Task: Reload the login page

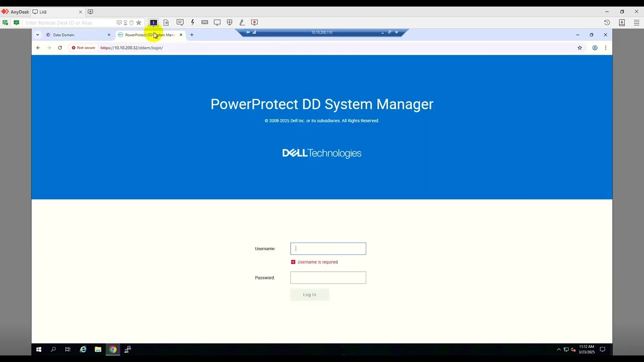Action: click(x=60, y=48)
